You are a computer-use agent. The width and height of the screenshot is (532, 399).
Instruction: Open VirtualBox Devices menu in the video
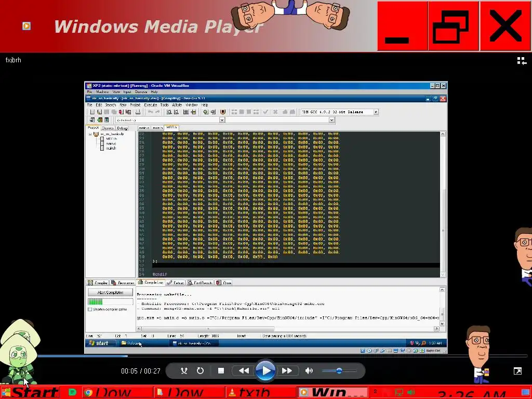click(x=141, y=91)
